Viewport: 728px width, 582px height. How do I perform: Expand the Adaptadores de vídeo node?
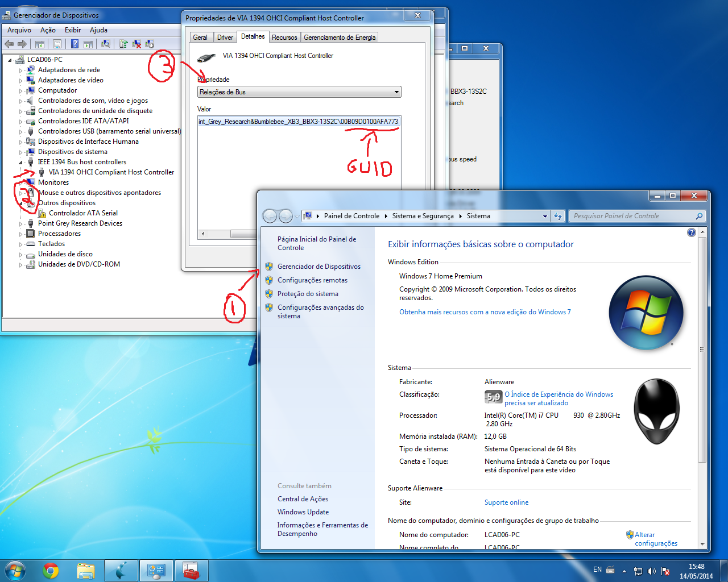(x=21, y=81)
